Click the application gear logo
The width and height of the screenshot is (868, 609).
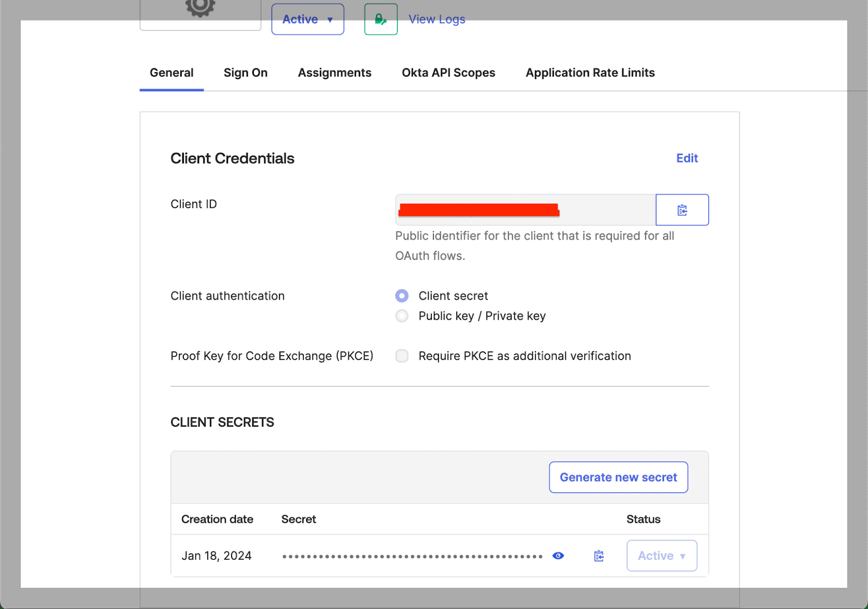[200, 8]
